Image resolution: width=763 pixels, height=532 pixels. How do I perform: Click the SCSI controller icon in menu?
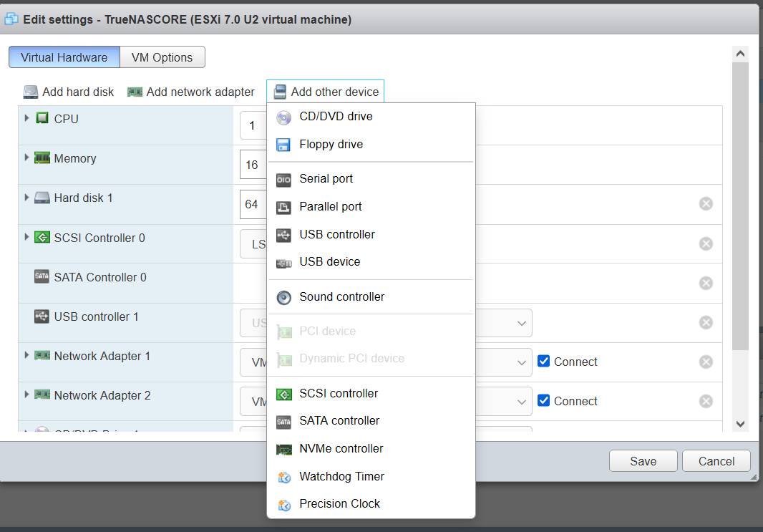(283, 395)
